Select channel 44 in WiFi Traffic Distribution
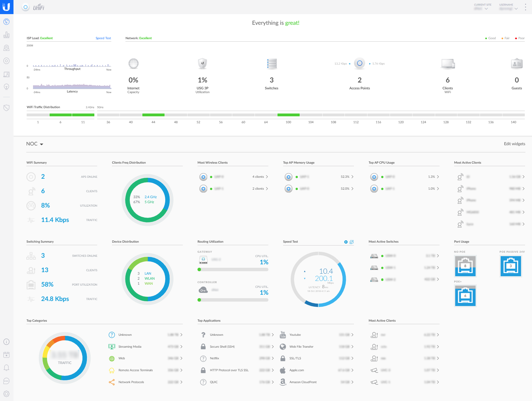The image size is (532, 401). tap(153, 115)
